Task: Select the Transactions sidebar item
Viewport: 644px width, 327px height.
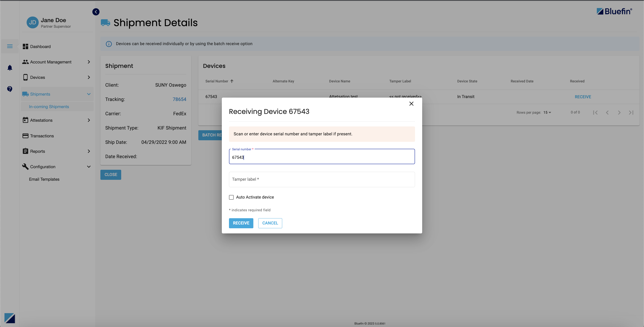Action: click(x=42, y=136)
